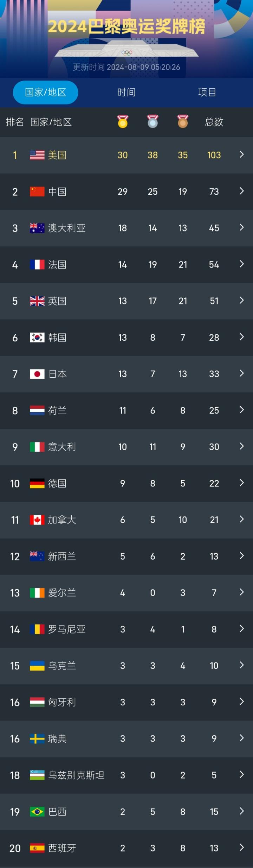This screenshot has width=253, height=868.
Task: Click the gold medal column icon
Action: click(x=123, y=121)
